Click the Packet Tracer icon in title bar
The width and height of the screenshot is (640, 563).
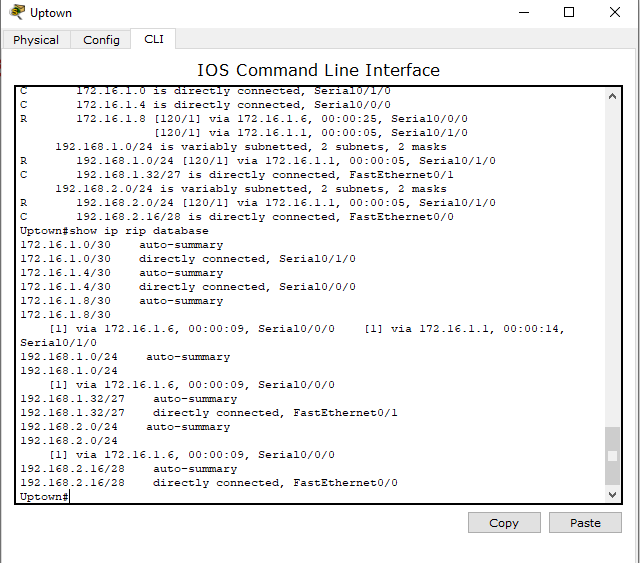click(17, 13)
